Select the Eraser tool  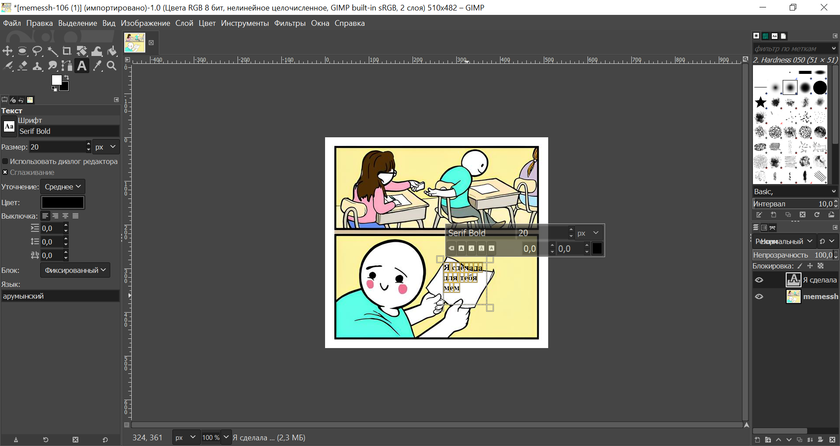pyautogui.click(x=22, y=66)
